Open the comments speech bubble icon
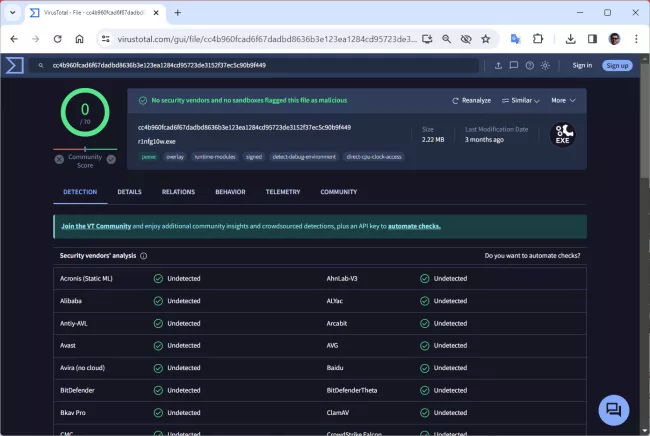Viewport: 650px width, 436px height. 514,65
